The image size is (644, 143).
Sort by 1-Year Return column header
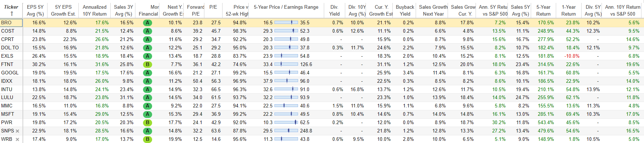click(568, 10)
